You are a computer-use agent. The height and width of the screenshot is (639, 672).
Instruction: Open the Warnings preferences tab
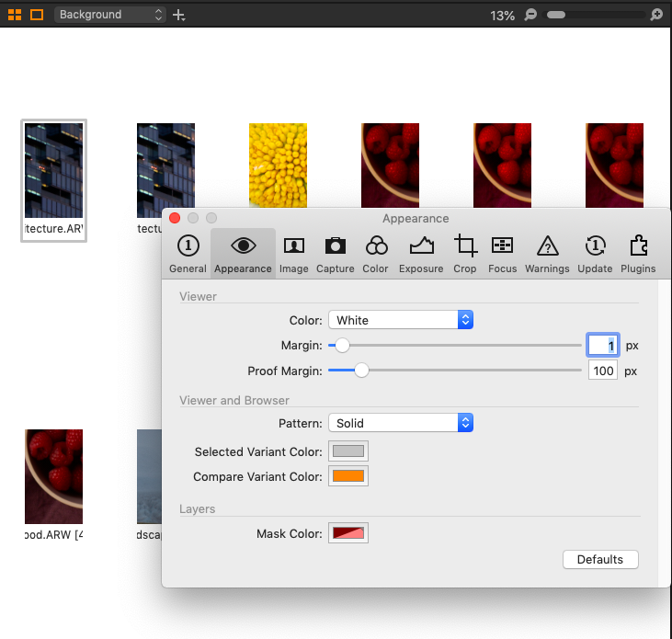pos(547,254)
